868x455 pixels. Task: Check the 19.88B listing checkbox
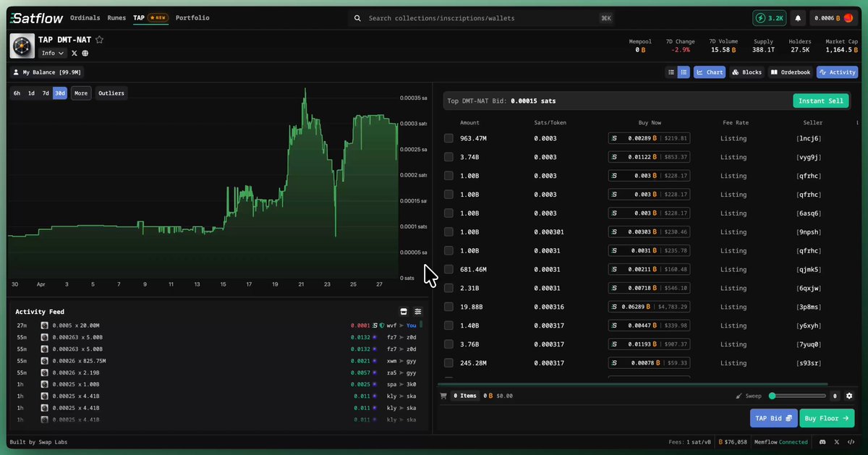448,307
